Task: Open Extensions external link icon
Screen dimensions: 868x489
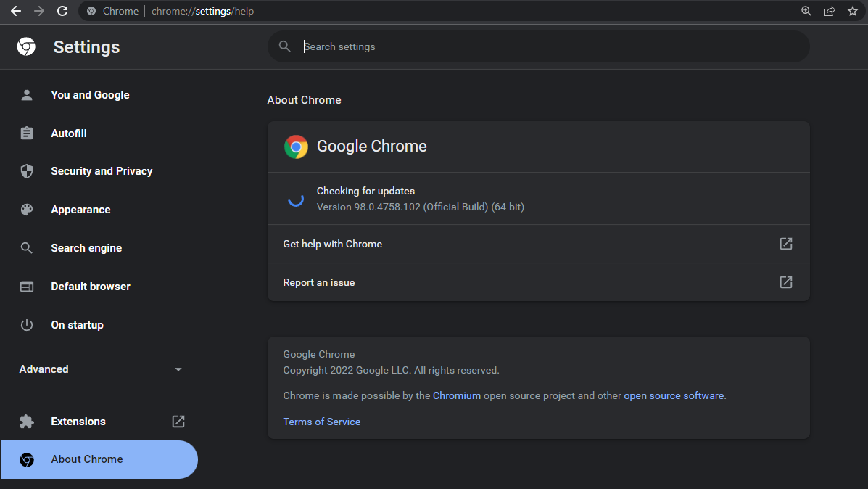Action: [178, 422]
